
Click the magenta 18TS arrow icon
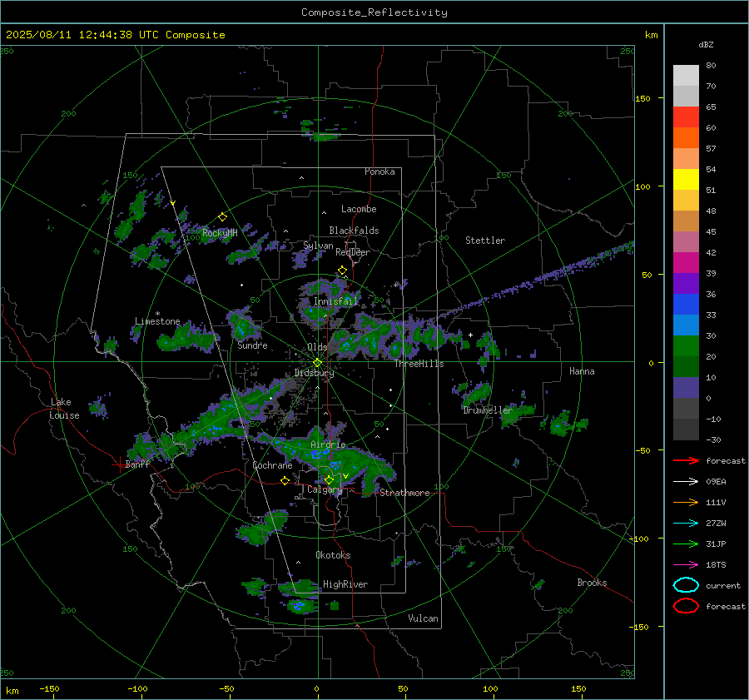pos(686,565)
